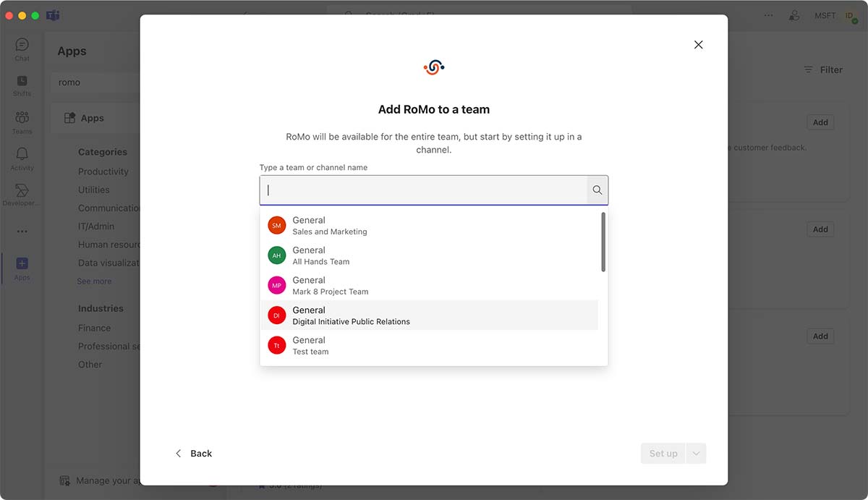868x500 pixels.
Task: Select General in Mark 8 Project Team
Action: click(x=429, y=286)
